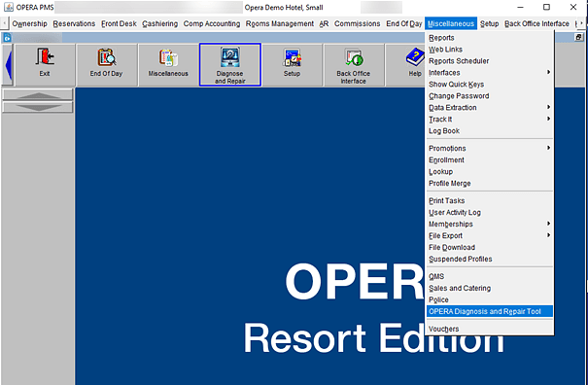Open User Activity Log entry
This screenshot has width=588, height=385.
(490, 212)
